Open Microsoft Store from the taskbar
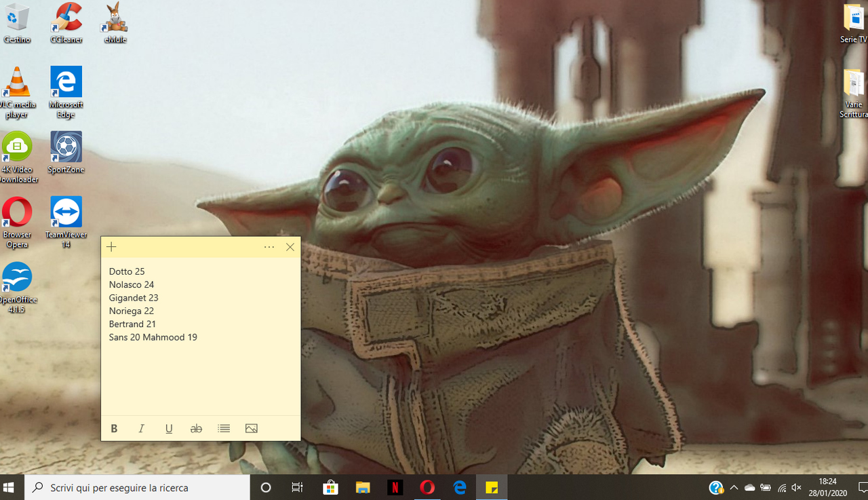This screenshot has width=868, height=500. (x=330, y=488)
